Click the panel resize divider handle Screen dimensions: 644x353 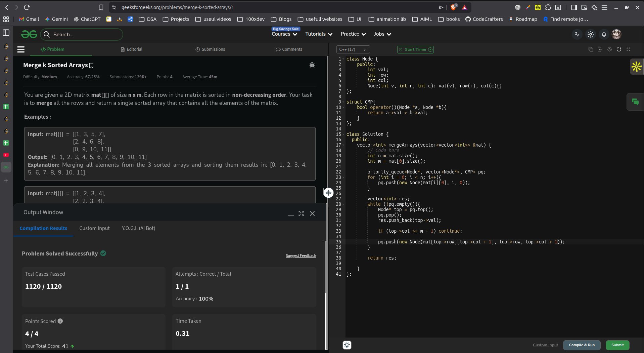click(x=328, y=193)
